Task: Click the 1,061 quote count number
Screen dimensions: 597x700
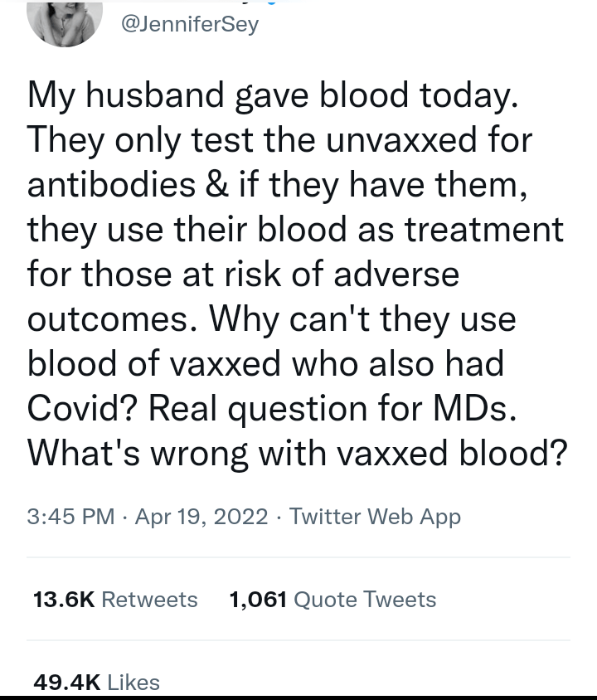Action: [x=257, y=599]
